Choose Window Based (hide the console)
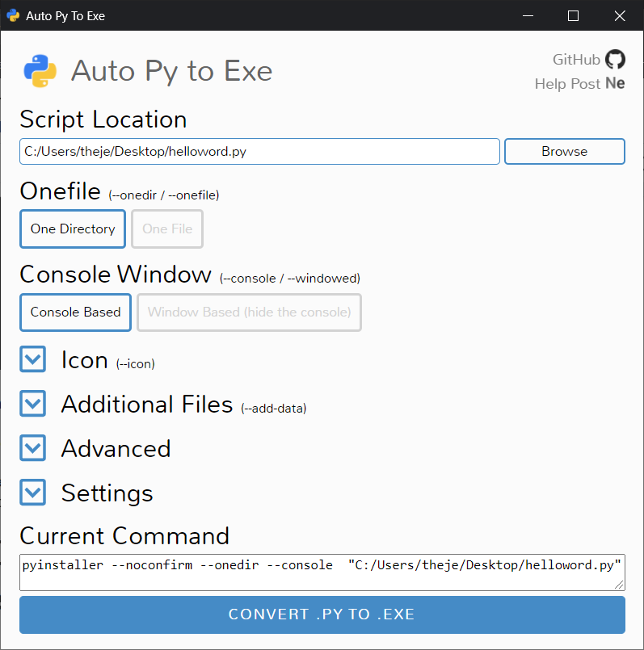 pos(249,312)
